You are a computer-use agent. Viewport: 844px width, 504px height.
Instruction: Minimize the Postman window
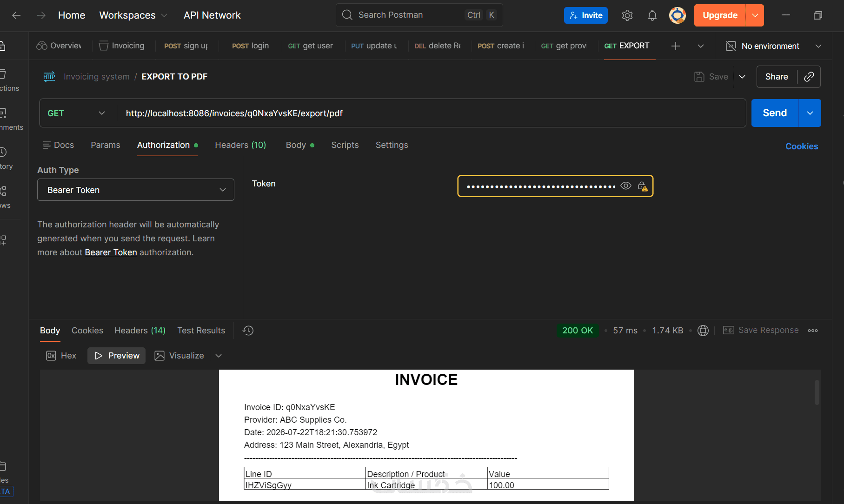[x=786, y=15]
